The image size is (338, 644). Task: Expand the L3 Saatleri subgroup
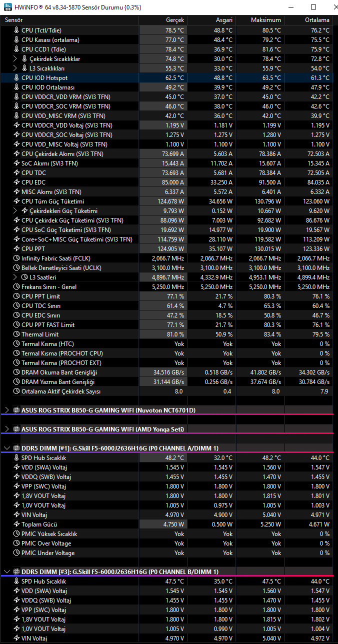point(15,277)
